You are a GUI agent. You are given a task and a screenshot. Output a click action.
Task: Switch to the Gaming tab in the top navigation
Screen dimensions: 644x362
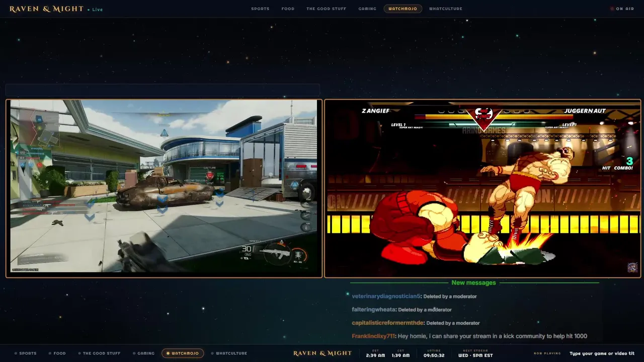point(367,9)
